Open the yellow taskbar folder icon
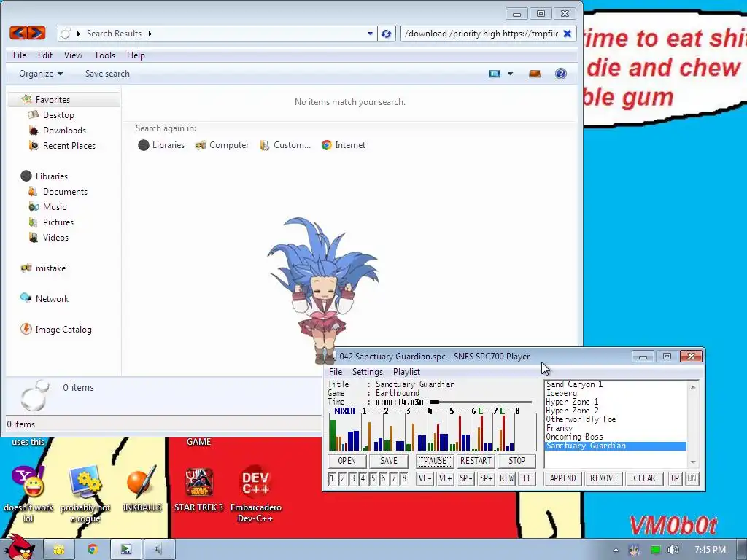This screenshot has height=560, width=747. tap(58, 550)
